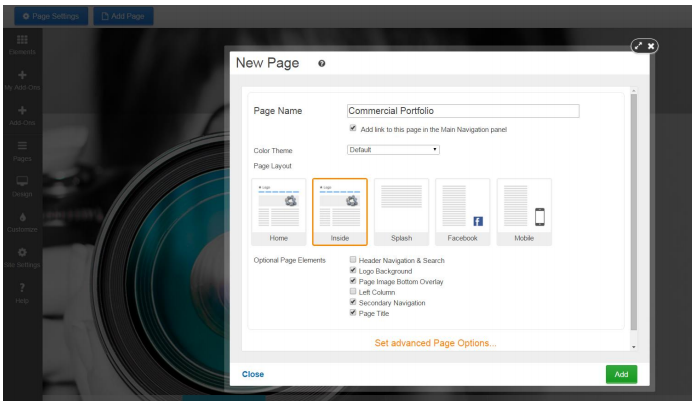
Task: Open the Elements grid icon in sidebar
Action: click(22, 39)
